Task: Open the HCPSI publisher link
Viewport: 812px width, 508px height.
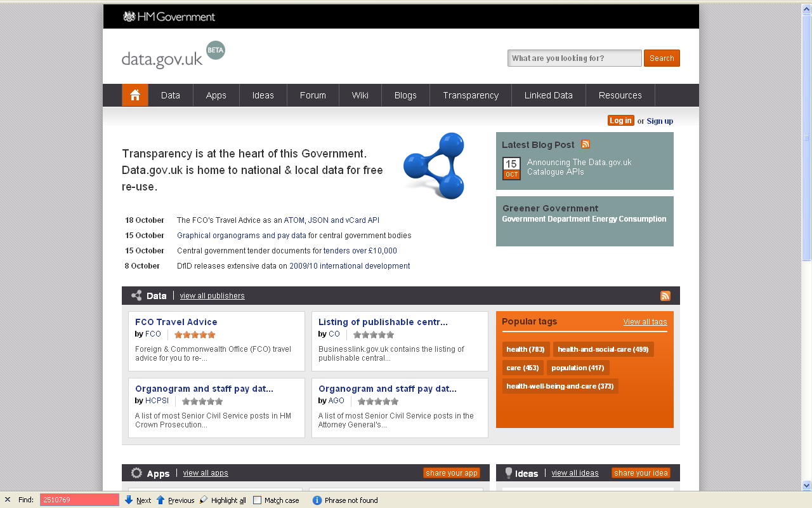Action: [x=157, y=401]
